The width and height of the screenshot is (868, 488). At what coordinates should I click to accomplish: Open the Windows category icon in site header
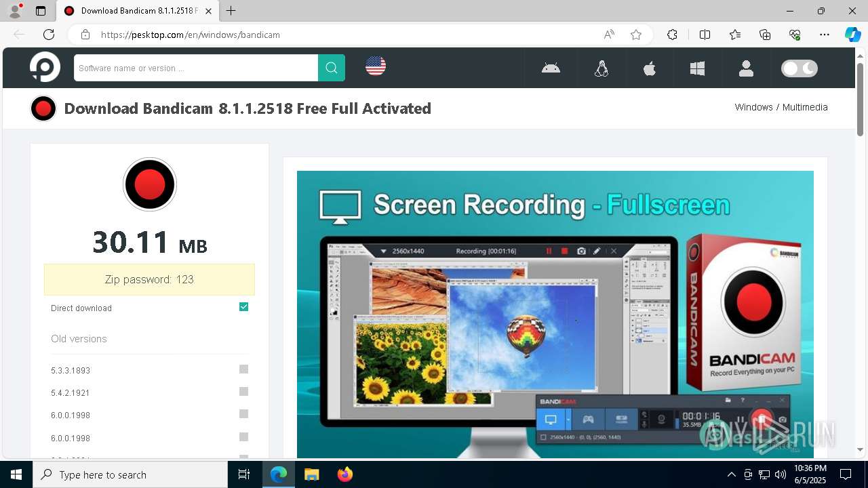[697, 68]
